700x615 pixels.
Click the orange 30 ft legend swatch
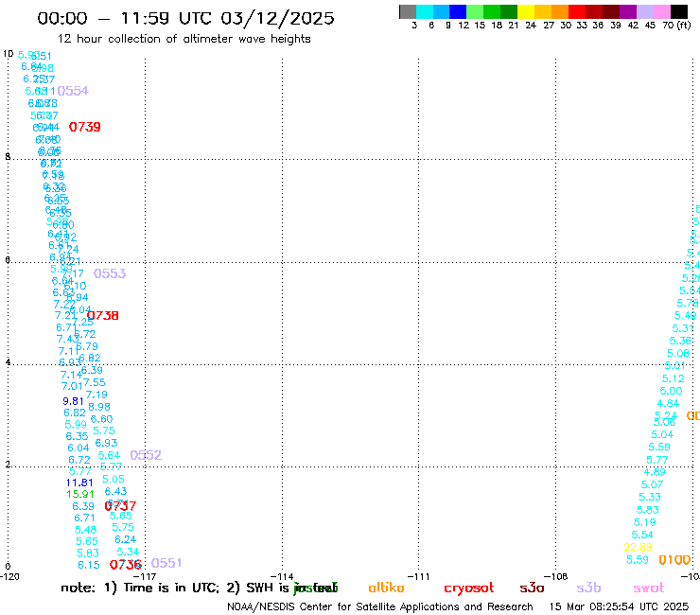(x=560, y=11)
